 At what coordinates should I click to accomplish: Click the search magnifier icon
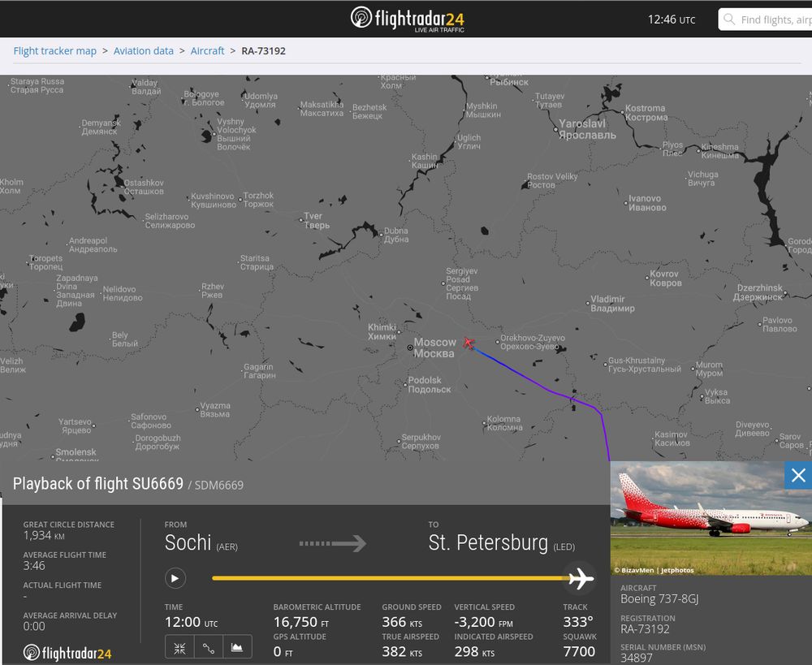pos(729,19)
